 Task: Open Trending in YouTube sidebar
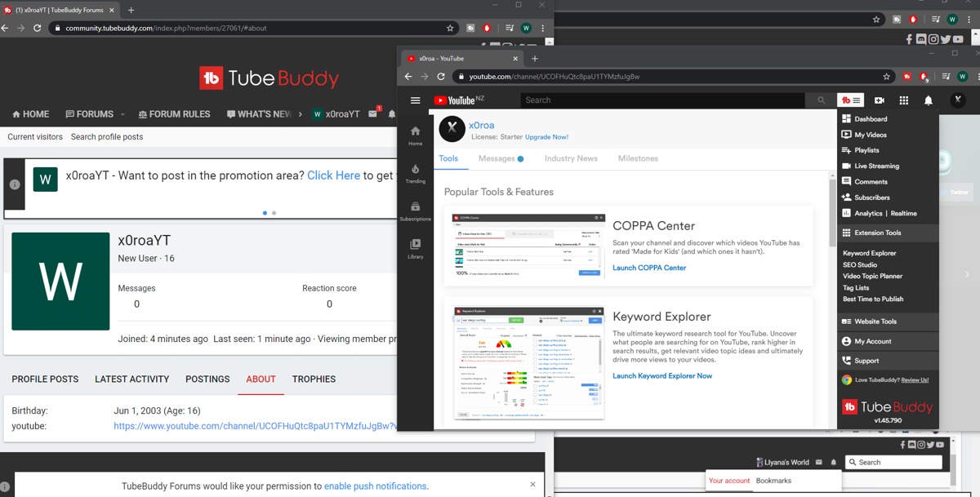[416, 174]
